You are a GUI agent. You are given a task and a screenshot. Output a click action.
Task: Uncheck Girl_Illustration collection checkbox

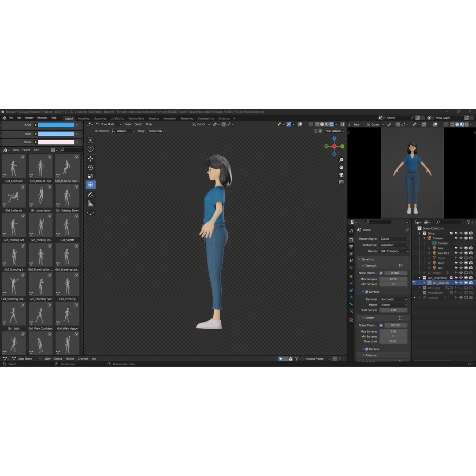point(451,278)
